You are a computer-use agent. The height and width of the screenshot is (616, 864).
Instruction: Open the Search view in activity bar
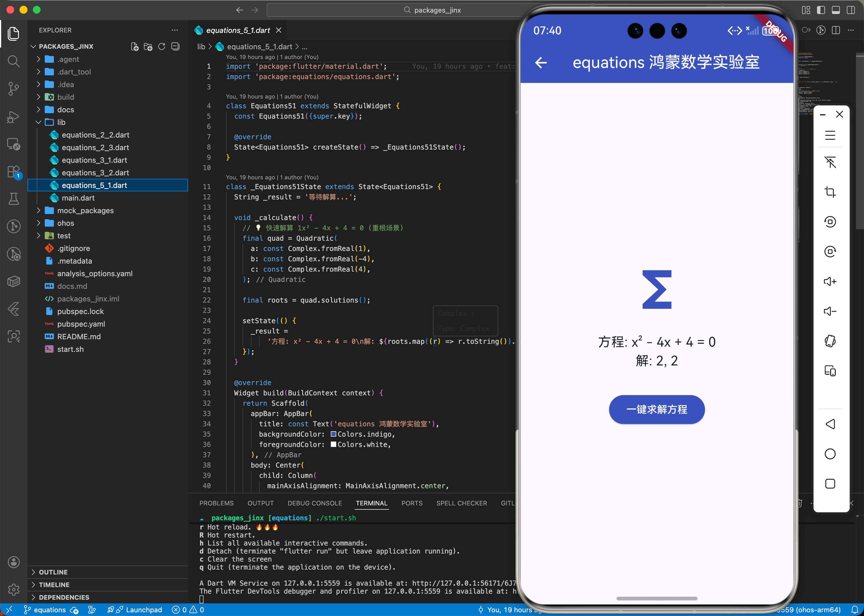tap(14, 61)
